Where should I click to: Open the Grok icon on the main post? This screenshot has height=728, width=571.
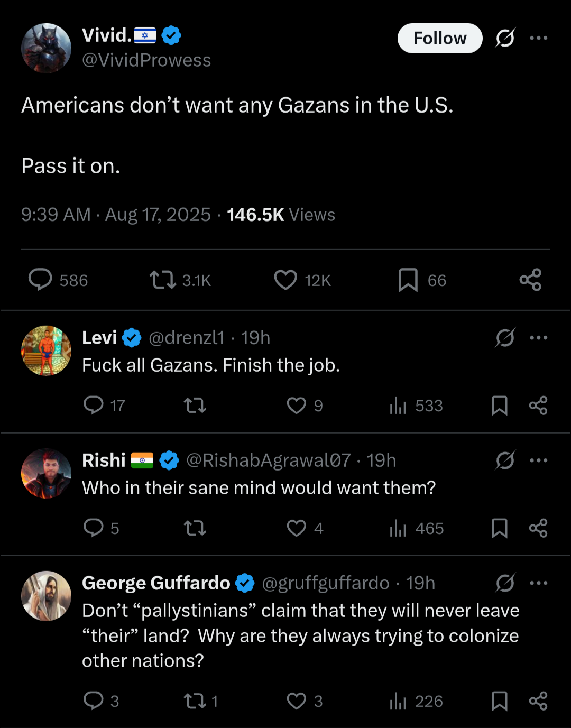[505, 38]
